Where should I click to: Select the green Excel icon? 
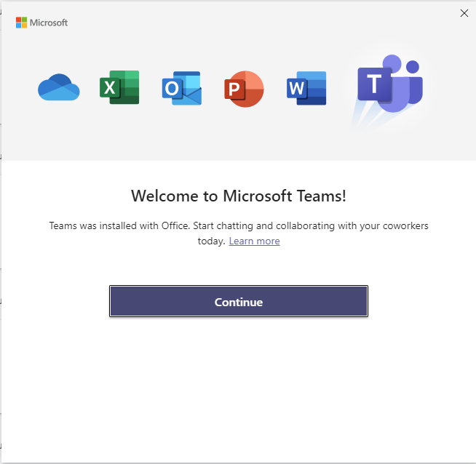(119, 88)
